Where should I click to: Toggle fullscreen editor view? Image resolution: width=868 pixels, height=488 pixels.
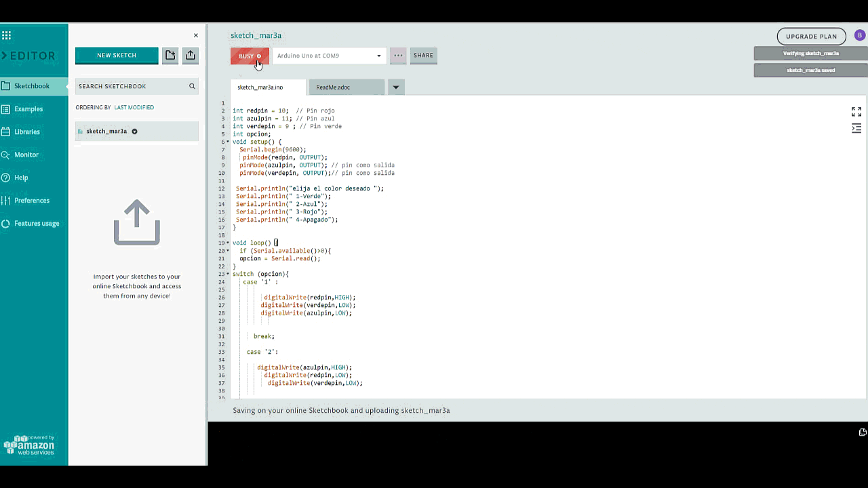pos(856,112)
